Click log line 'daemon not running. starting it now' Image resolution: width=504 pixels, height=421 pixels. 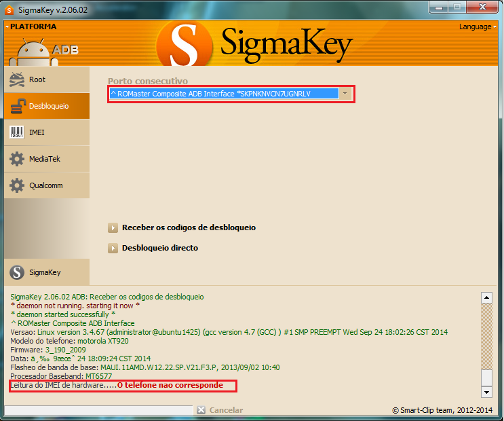pos(75,306)
